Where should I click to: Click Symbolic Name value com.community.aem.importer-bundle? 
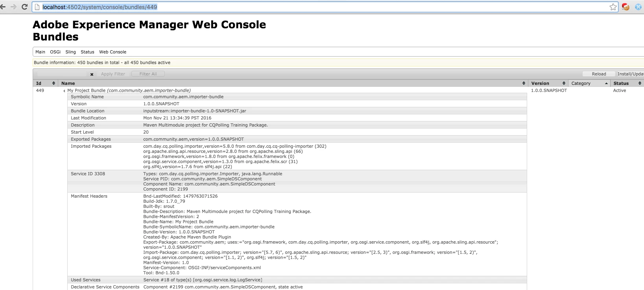(x=183, y=97)
